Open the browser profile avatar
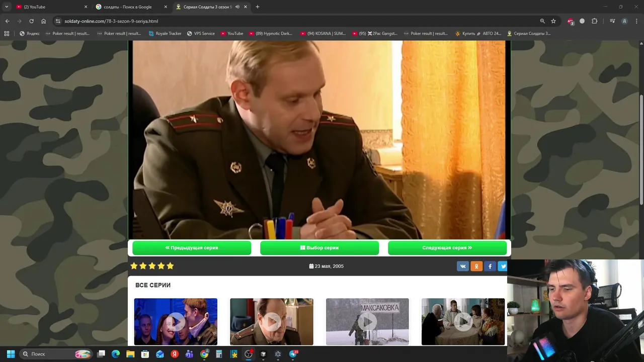The width and height of the screenshot is (644, 362). click(x=624, y=21)
